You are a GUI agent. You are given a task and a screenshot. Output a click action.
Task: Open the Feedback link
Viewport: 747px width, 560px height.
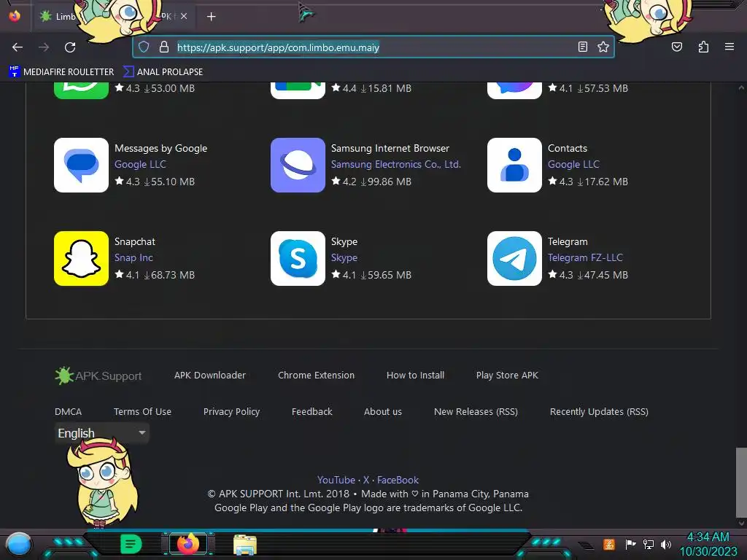coord(312,412)
